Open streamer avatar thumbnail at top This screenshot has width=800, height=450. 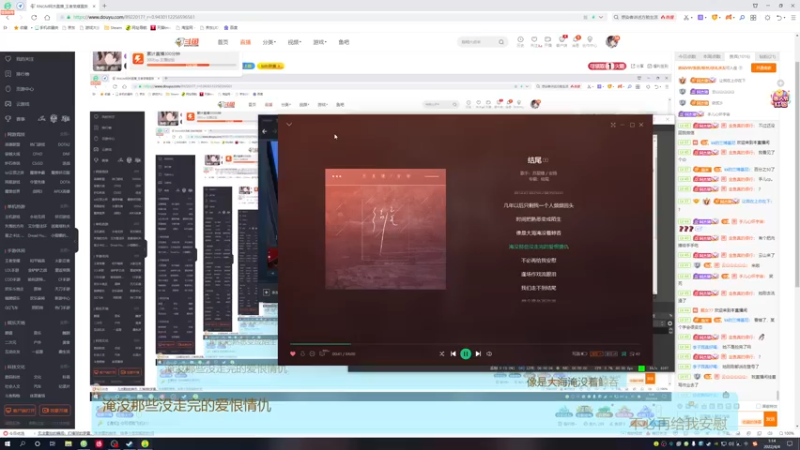pyautogui.click(x=107, y=61)
